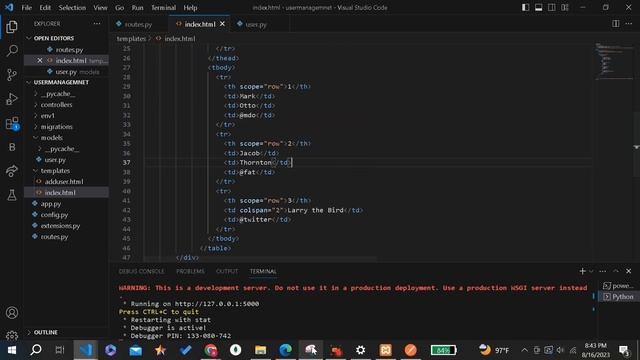
Task: Open the File menu
Action: (x=27, y=7)
